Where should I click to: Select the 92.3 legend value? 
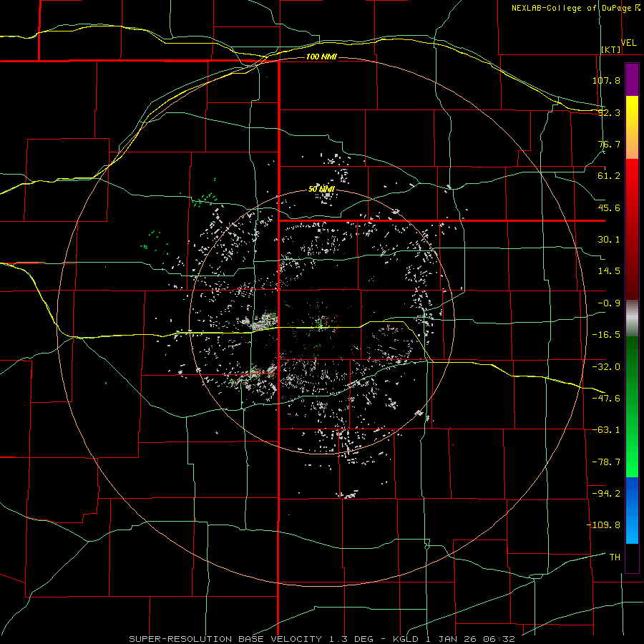click(609, 112)
